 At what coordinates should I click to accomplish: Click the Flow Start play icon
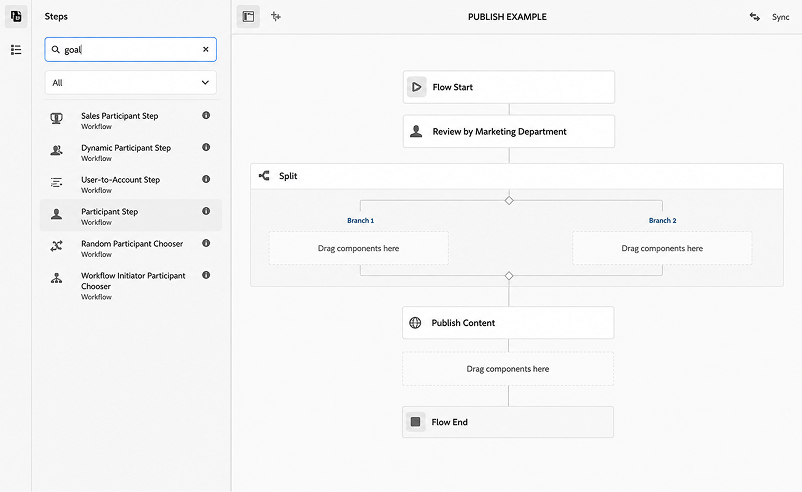(x=417, y=87)
